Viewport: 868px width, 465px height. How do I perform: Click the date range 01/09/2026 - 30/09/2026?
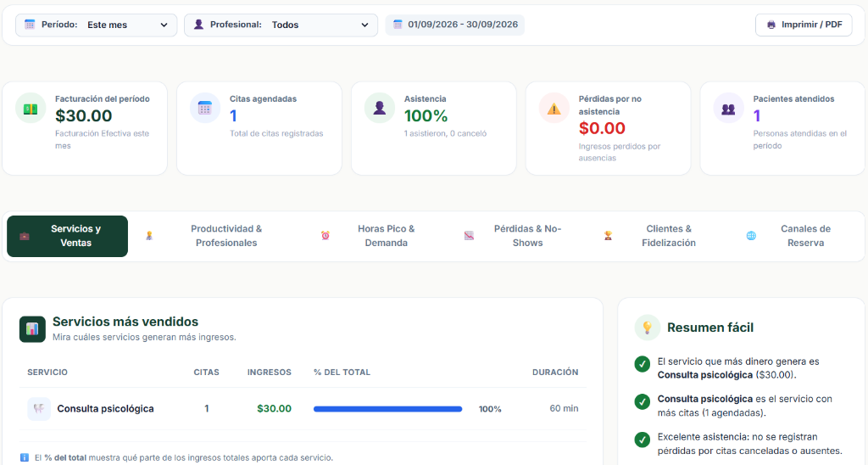455,25
